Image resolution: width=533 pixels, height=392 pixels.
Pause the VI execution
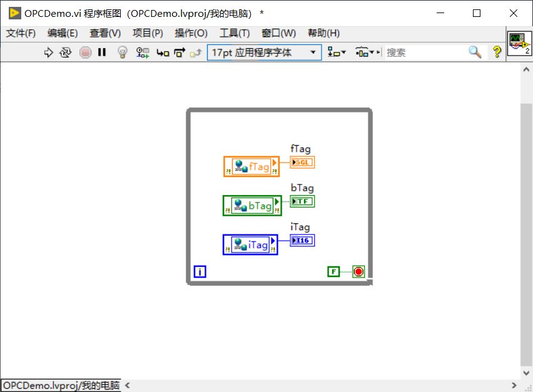tap(102, 53)
